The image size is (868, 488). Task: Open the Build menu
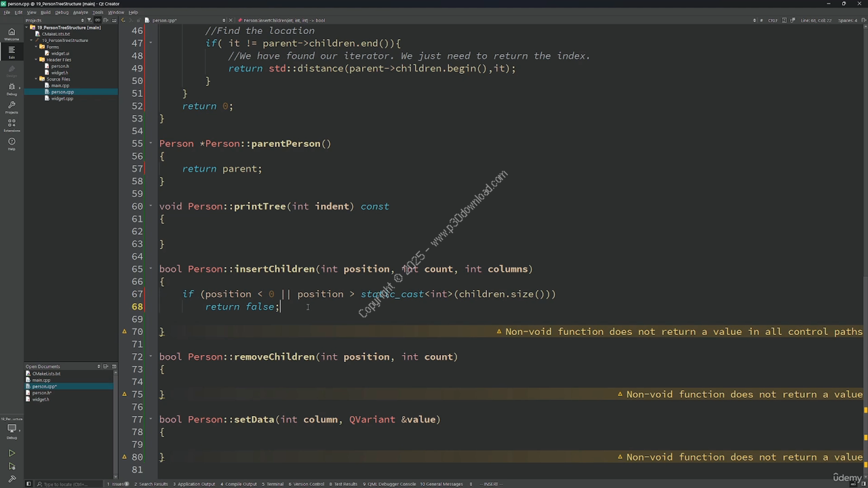click(45, 12)
